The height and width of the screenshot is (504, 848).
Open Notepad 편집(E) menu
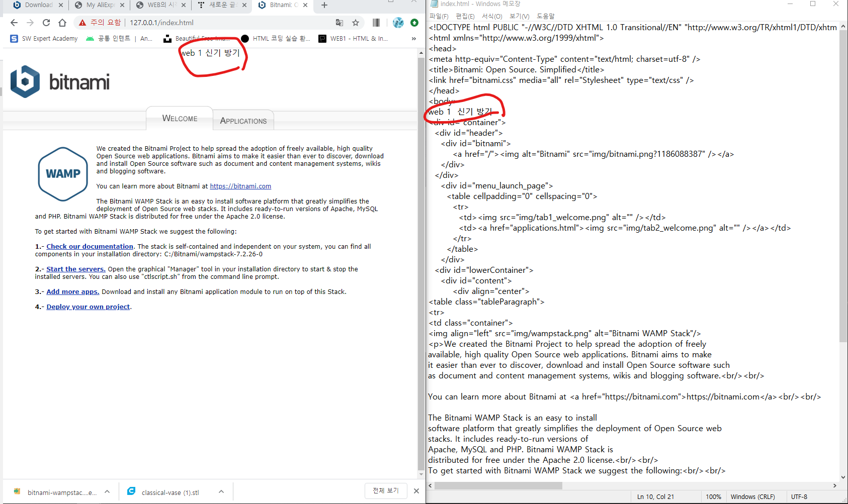tap(465, 16)
